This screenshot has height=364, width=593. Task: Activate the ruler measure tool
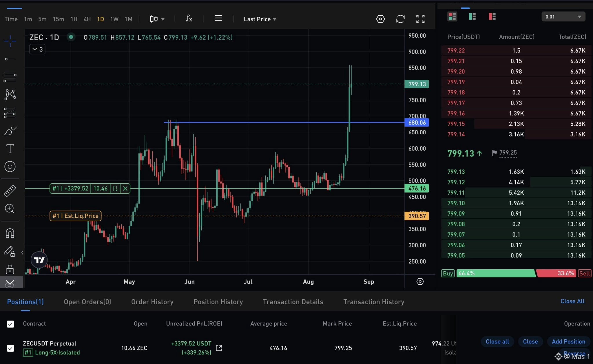tap(10, 191)
